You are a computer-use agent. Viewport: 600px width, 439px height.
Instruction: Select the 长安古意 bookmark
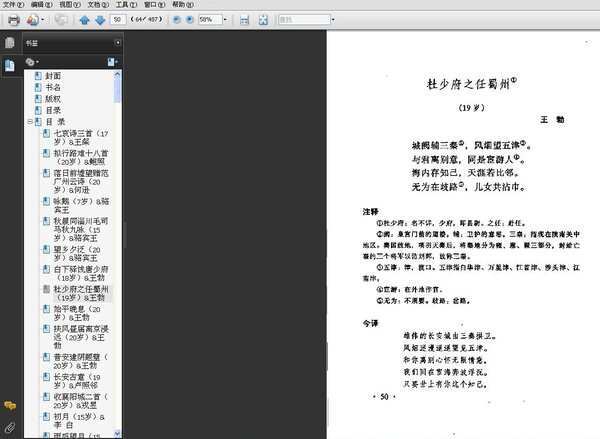[x=77, y=381]
